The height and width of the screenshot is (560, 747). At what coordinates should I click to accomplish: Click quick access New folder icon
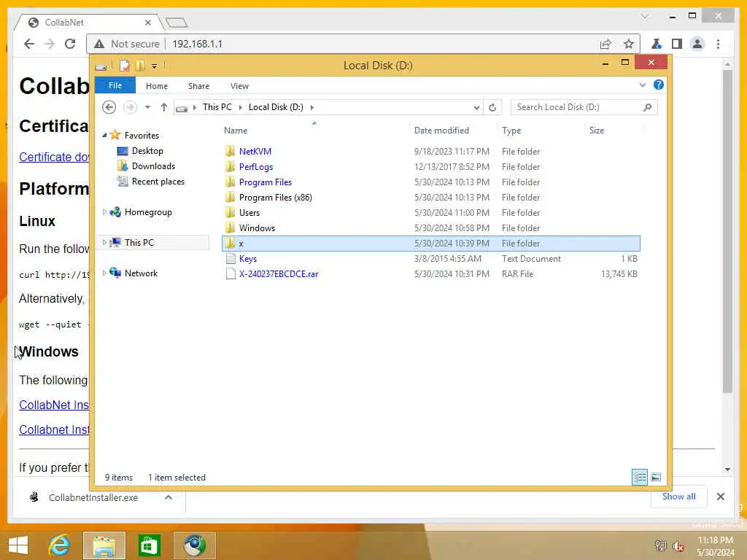(x=140, y=66)
